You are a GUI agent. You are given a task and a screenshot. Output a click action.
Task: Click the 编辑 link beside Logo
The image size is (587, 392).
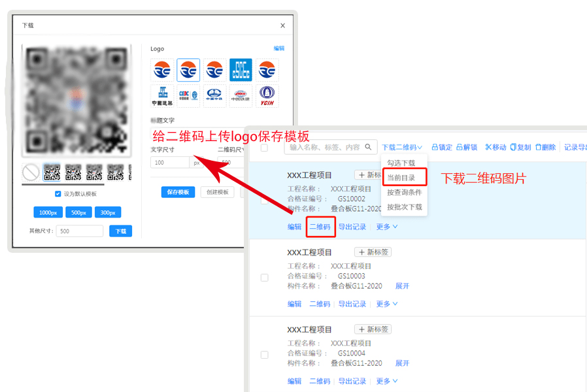click(279, 48)
